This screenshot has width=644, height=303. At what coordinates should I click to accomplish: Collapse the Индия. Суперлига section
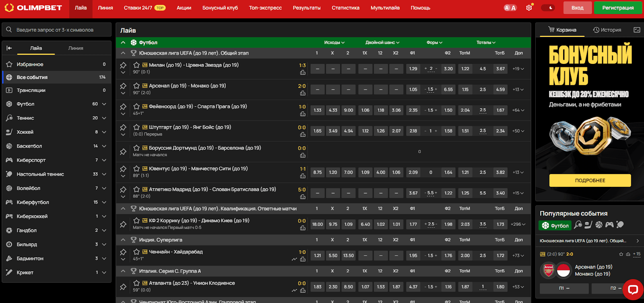click(123, 240)
